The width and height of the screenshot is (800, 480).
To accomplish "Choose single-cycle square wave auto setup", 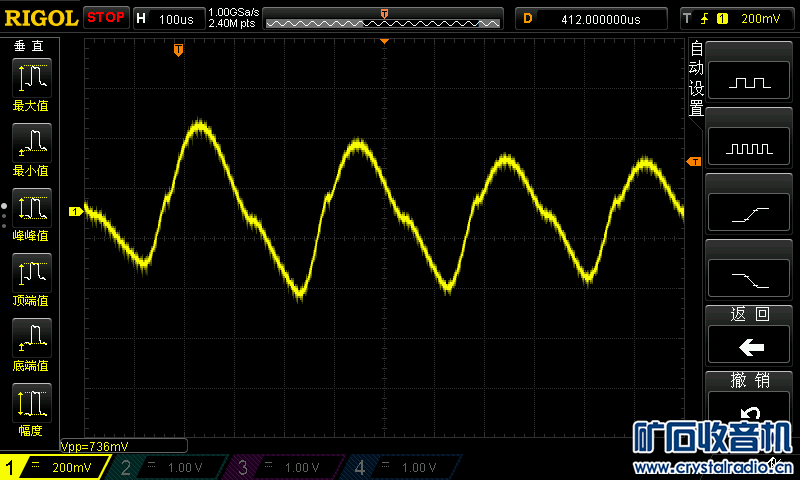I will point(749,81).
